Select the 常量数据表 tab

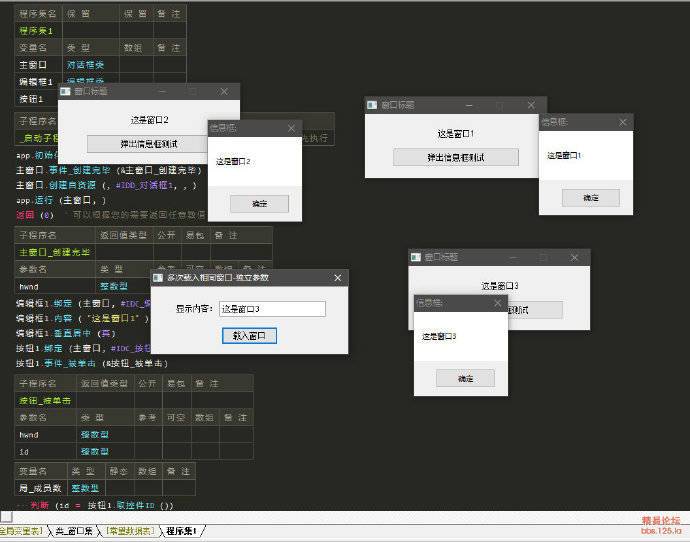click(x=130, y=530)
